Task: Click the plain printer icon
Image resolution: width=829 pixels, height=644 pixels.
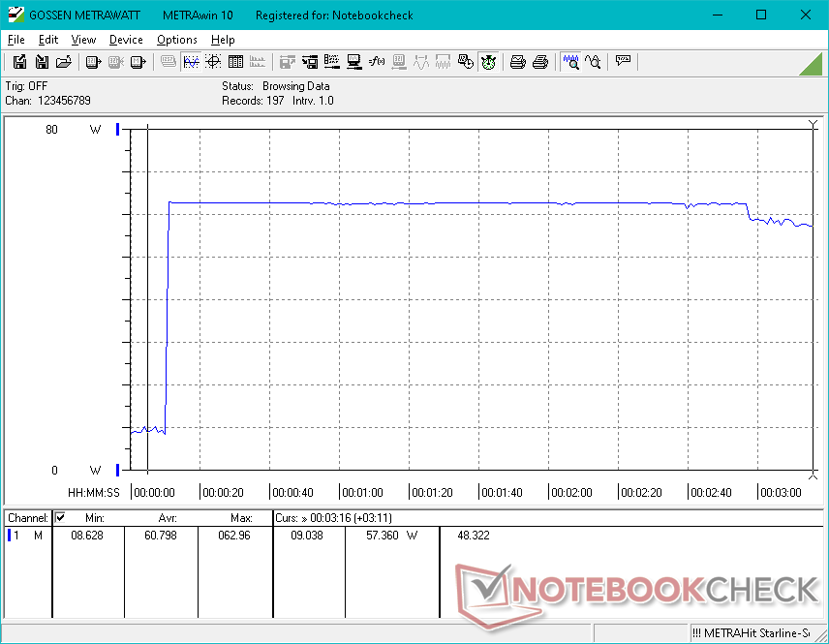Action: click(x=539, y=62)
